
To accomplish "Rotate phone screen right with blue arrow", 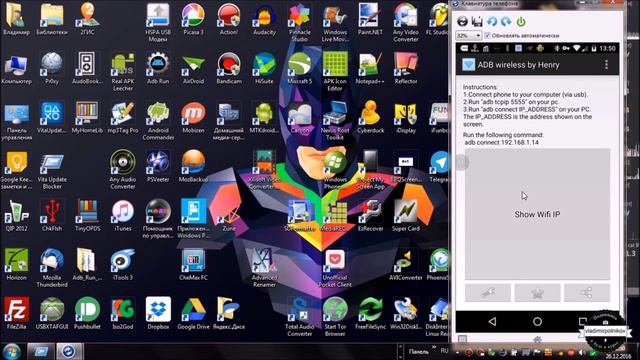I will pyautogui.click(x=506, y=21).
